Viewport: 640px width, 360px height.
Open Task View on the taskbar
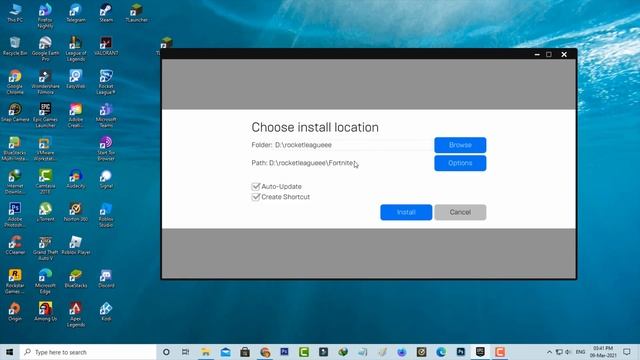pyautogui.click(x=185, y=352)
